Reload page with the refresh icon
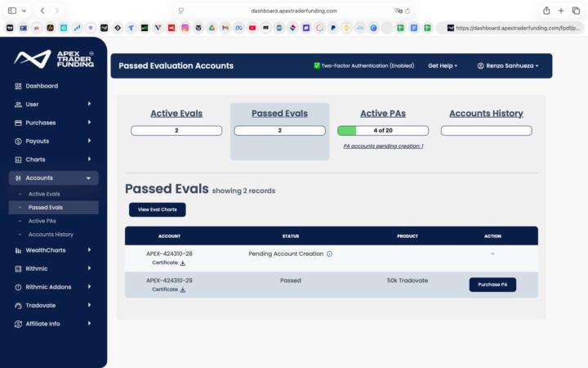The image size is (588, 368). pos(408,11)
